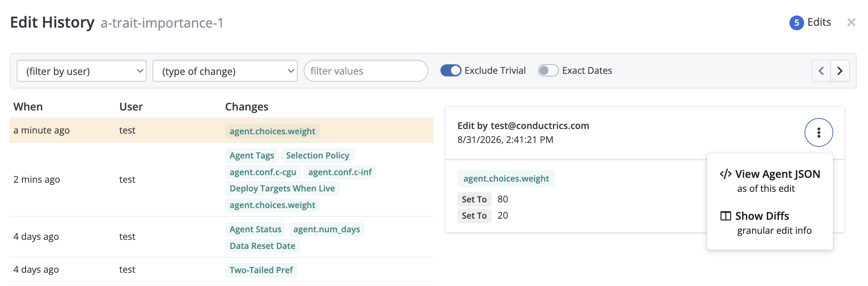Go to previous page of edits
The height and width of the screenshot is (286, 868).
[x=821, y=71]
